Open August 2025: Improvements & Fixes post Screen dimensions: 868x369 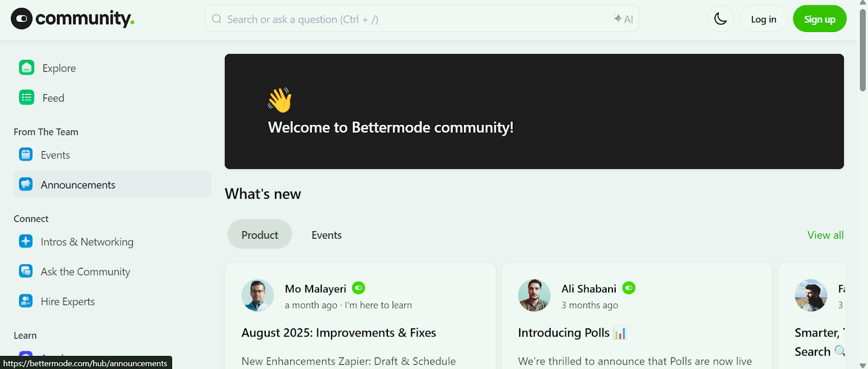tap(339, 333)
